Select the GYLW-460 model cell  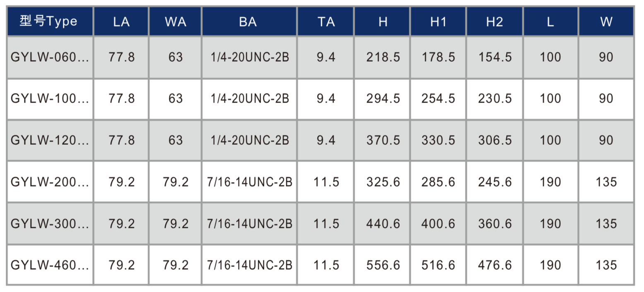[50, 265]
